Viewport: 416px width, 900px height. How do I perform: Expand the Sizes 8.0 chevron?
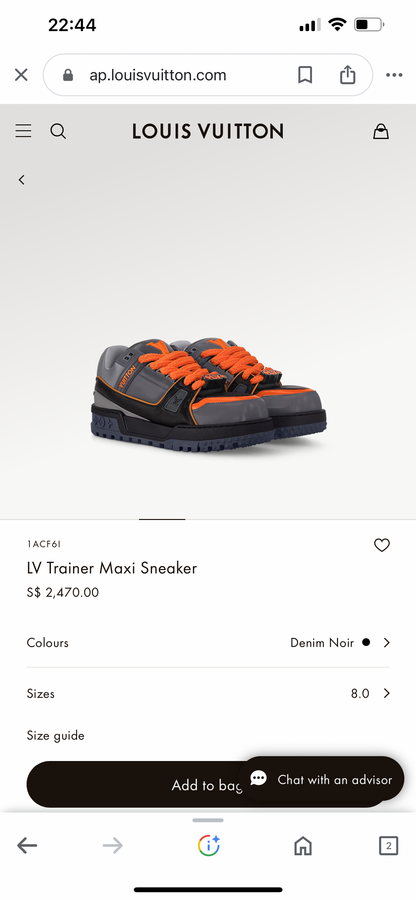pos(386,693)
